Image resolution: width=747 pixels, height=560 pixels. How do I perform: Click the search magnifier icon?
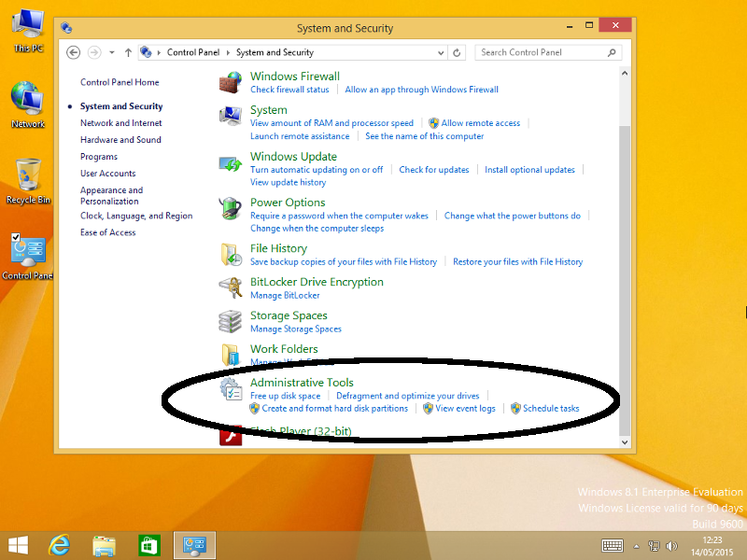click(612, 52)
